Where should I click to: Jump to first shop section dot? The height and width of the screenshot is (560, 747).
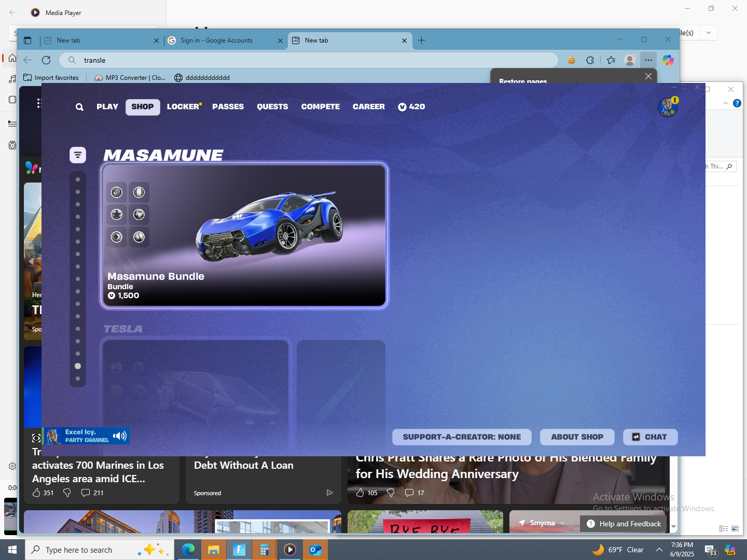(x=78, y=179)
